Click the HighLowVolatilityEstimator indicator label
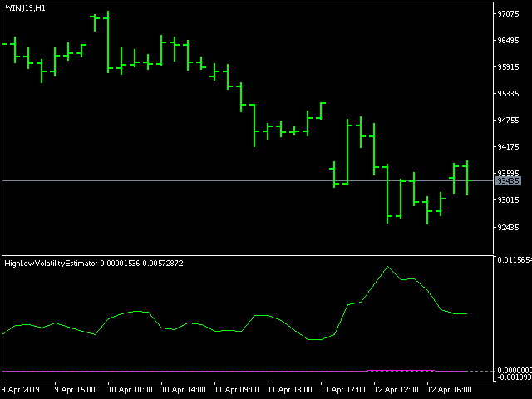Screen dimensions: 532x399 [x=51, y=264]
